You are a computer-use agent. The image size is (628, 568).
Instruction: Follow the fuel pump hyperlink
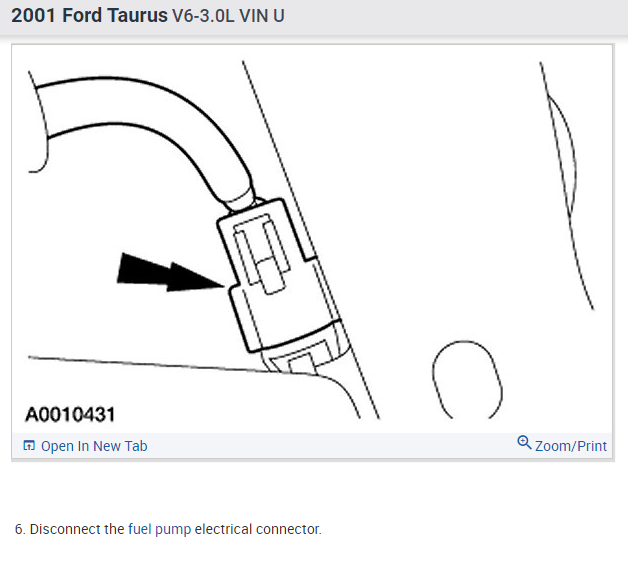tap(159, 529)
